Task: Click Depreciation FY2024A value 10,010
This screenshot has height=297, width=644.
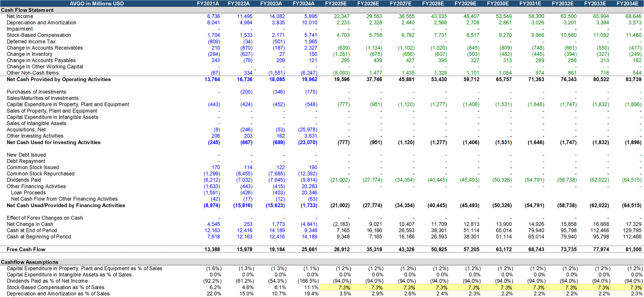Action: point(309,22)
